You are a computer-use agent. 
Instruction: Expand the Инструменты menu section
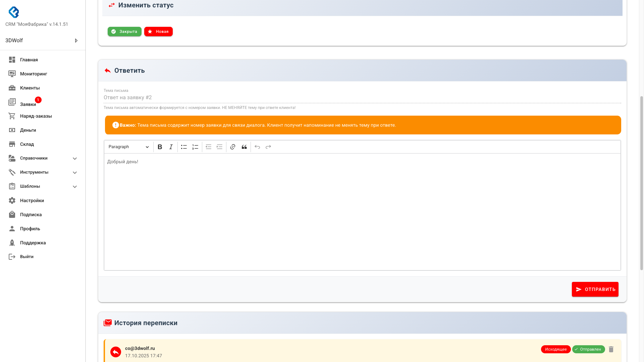[x=75, y=172]
